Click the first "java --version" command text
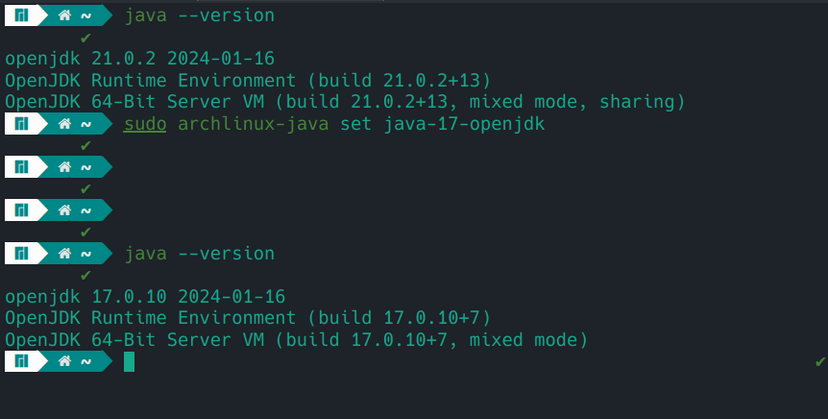 (199, 16)
